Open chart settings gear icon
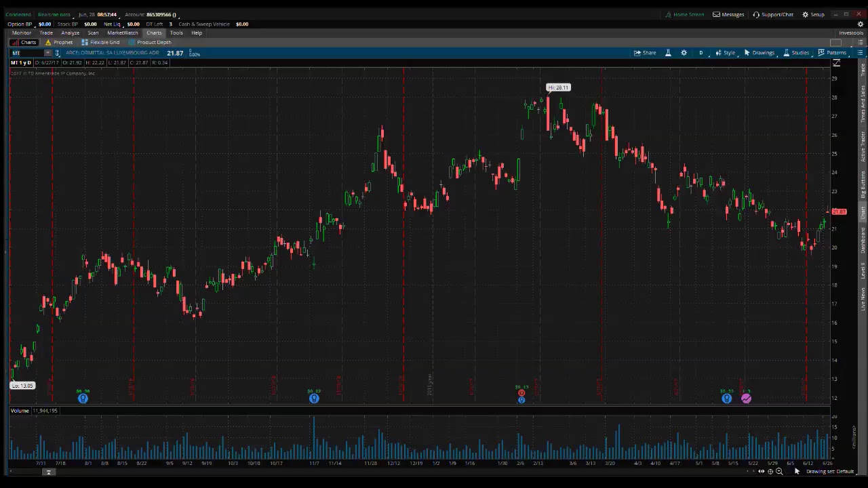 [x=684, y=53]
